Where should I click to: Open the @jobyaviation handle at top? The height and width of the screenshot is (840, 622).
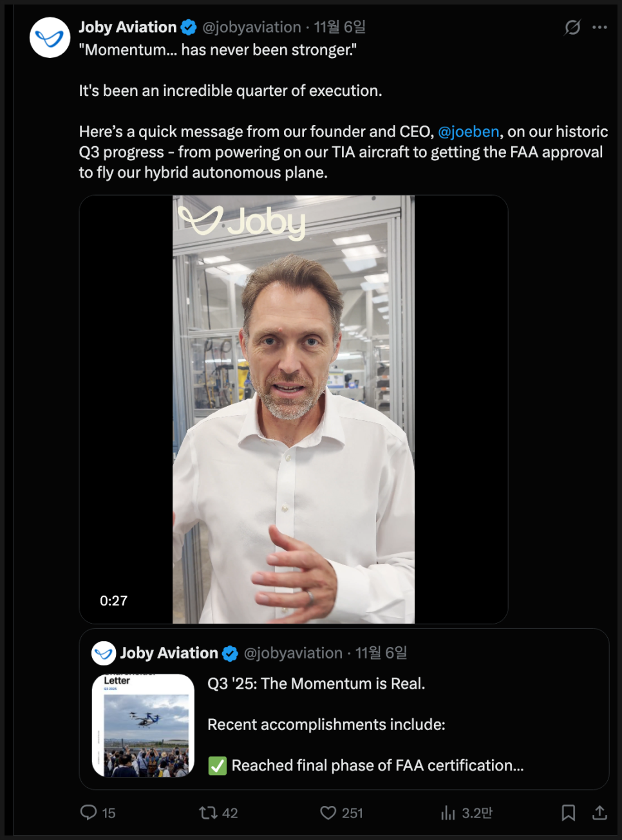[252, 27]
